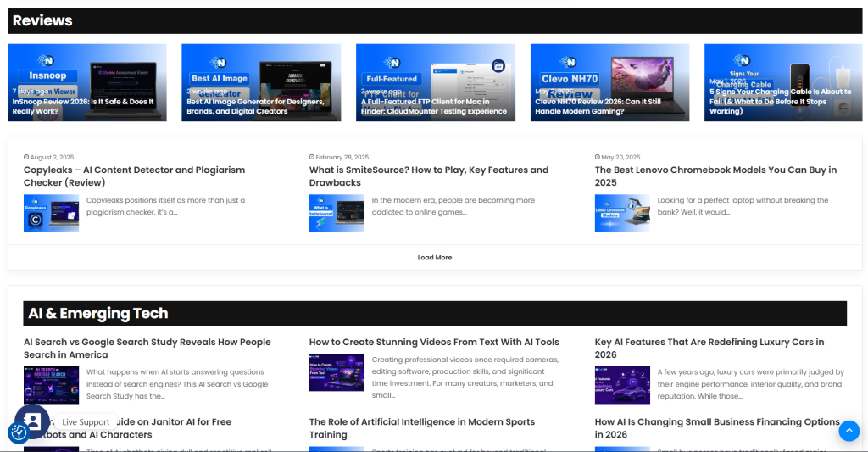The width and height of the screenshot is (868, 452).
Task: Open 5 Signs Your Charging Cable card
Action: coord(783,82)
